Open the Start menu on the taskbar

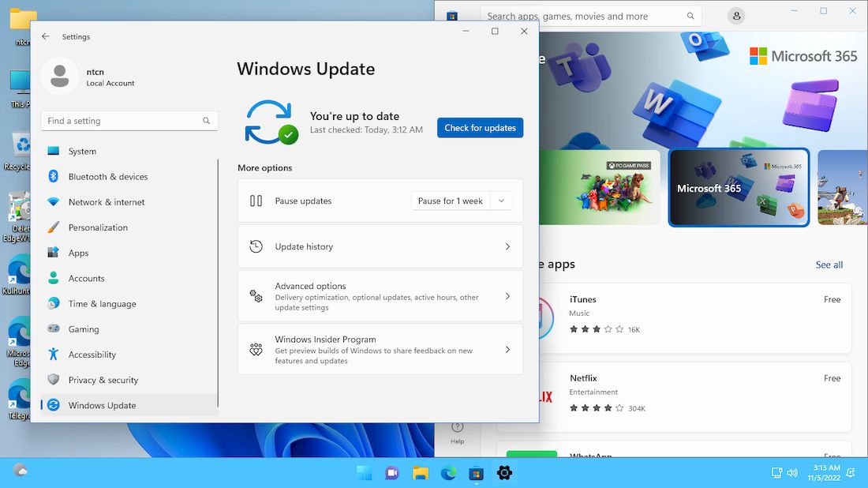365,473
